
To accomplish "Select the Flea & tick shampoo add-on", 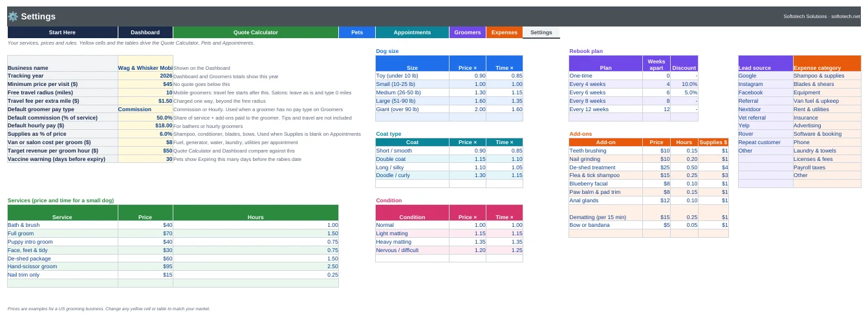I will (x=605, y=175).
